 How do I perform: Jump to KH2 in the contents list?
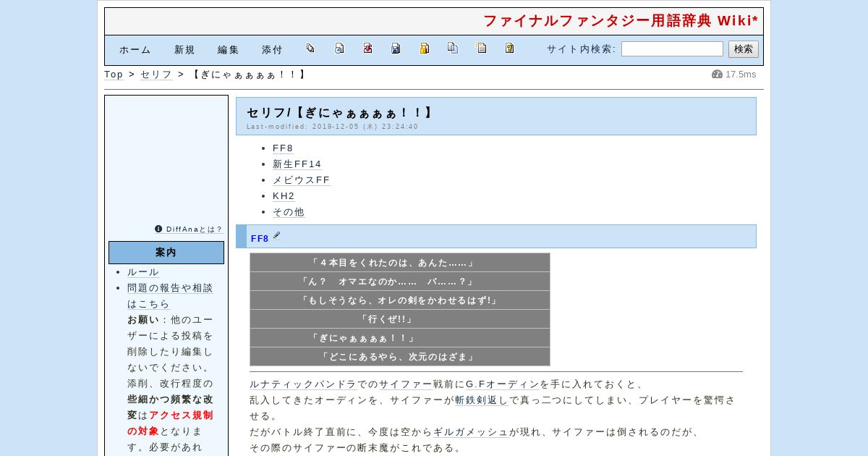(x=284, y=196)
